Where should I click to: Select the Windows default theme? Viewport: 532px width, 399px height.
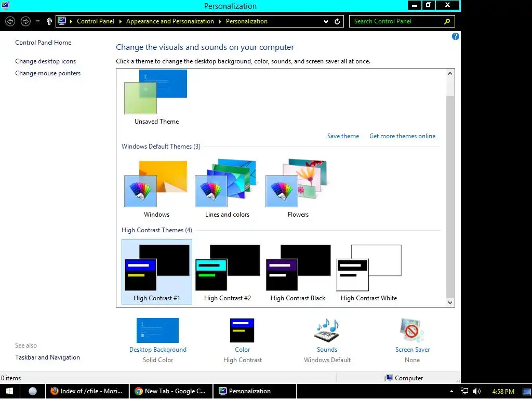click(156, 189)
